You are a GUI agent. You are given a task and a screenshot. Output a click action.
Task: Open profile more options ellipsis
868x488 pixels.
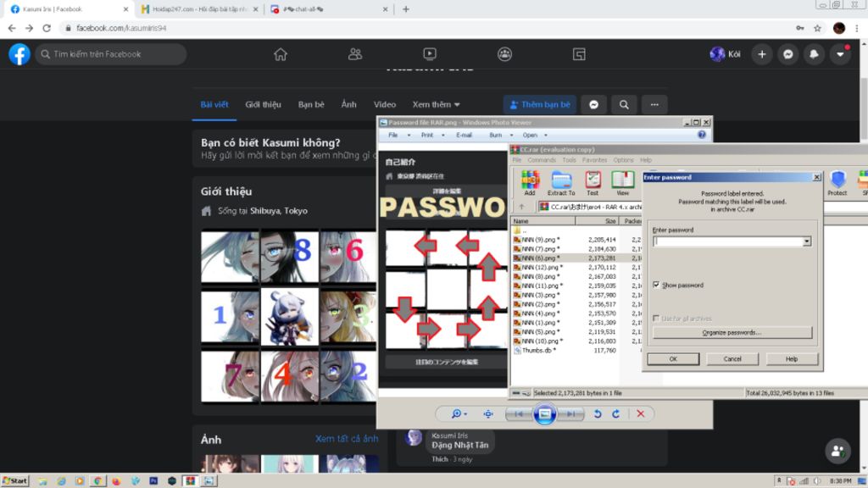point(654,104)
